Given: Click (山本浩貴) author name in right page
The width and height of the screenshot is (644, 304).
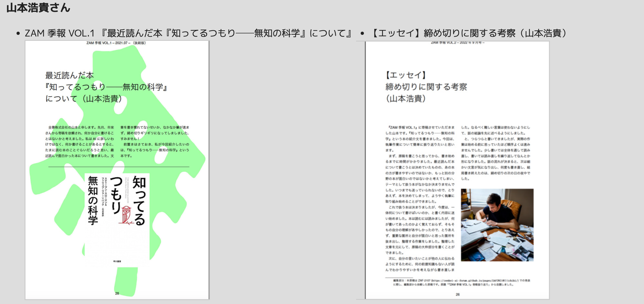Looking at the screenshot, I should pos(405,98).
